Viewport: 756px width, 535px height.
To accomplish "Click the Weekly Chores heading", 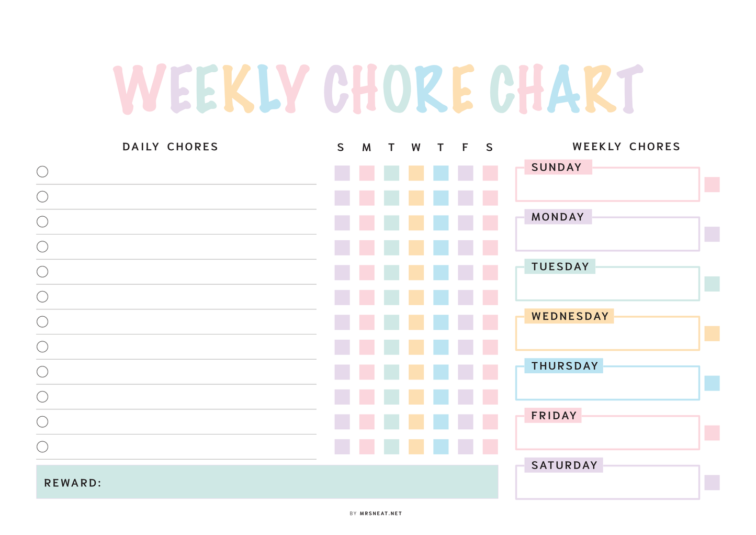I will click(x=626, y=147).
